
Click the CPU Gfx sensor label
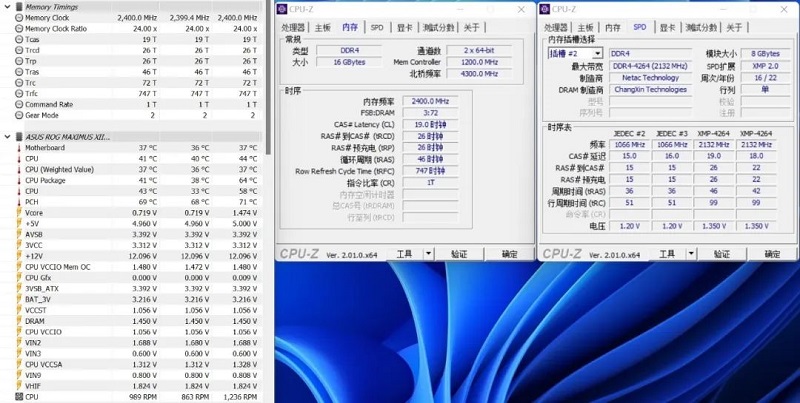pos(38,278)
